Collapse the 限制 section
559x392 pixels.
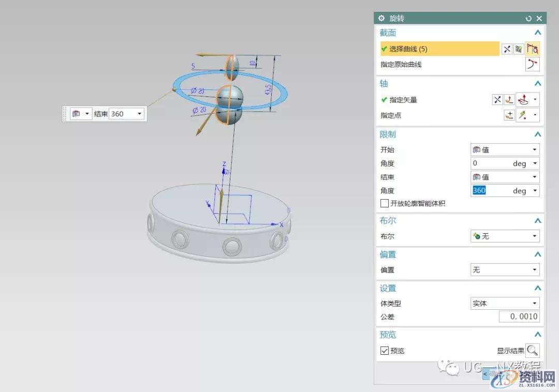tap(538, 134)
